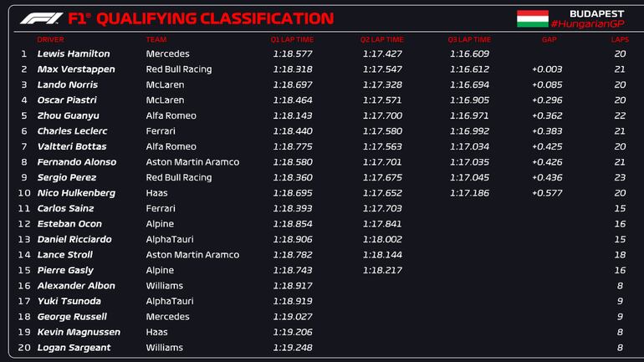Click Nico Hulkenberg's +0.577 gap value
Screen dimensions: 644x362
pos(545,193)
